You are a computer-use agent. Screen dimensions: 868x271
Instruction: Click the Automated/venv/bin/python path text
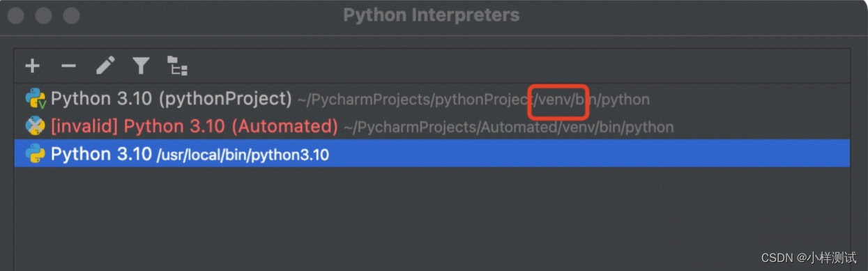tap(509, 127)
